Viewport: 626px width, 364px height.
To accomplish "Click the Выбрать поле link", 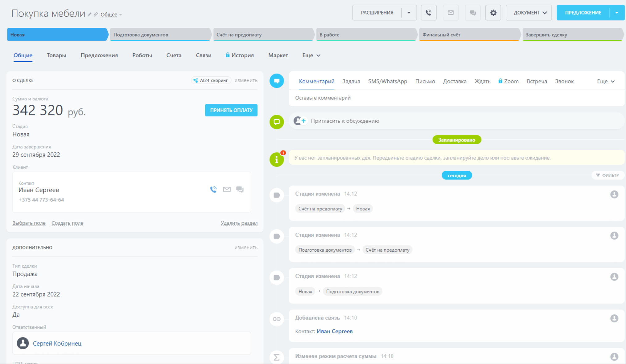I will [x=29, y=223].
